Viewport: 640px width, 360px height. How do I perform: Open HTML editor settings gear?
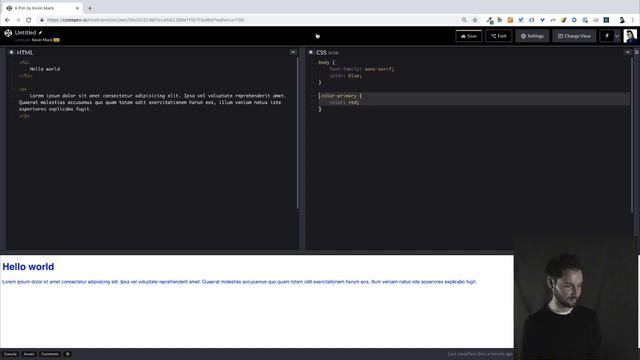(11, 52)
